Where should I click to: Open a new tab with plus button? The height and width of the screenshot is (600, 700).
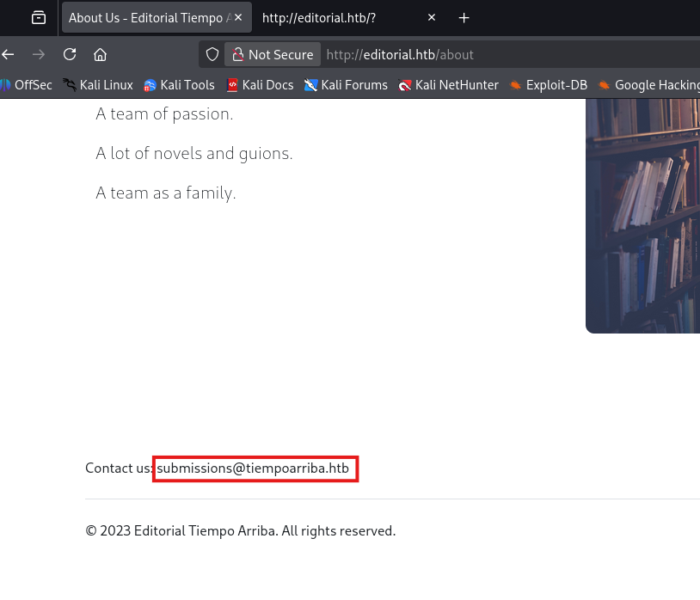[464, 17]
